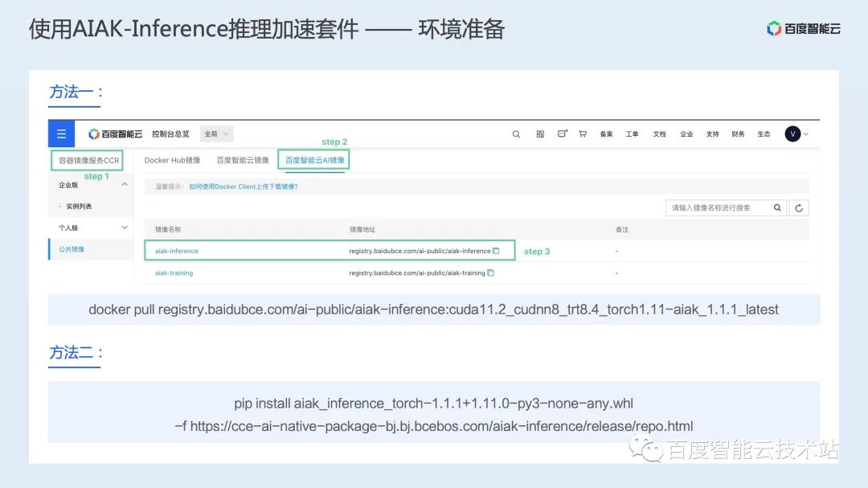This screenshot has height=488, width=868.
Task: Open the console search magnifier icon
Action: pyautogui.click(x=516, y=134)
